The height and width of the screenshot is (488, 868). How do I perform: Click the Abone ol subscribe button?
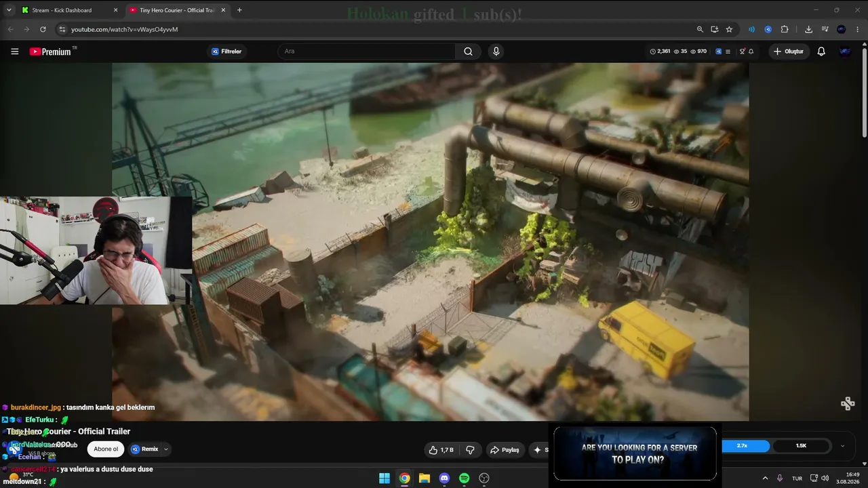tap(106, 449)
